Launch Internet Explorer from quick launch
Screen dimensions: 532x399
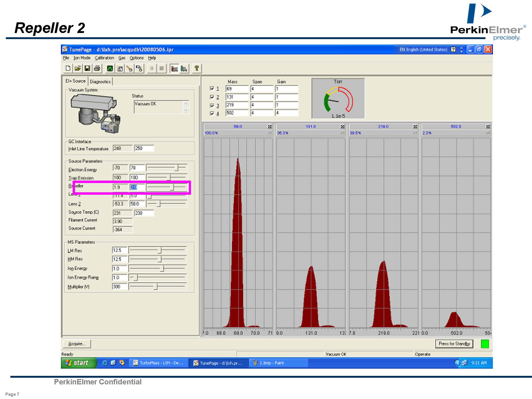(105, 363)
